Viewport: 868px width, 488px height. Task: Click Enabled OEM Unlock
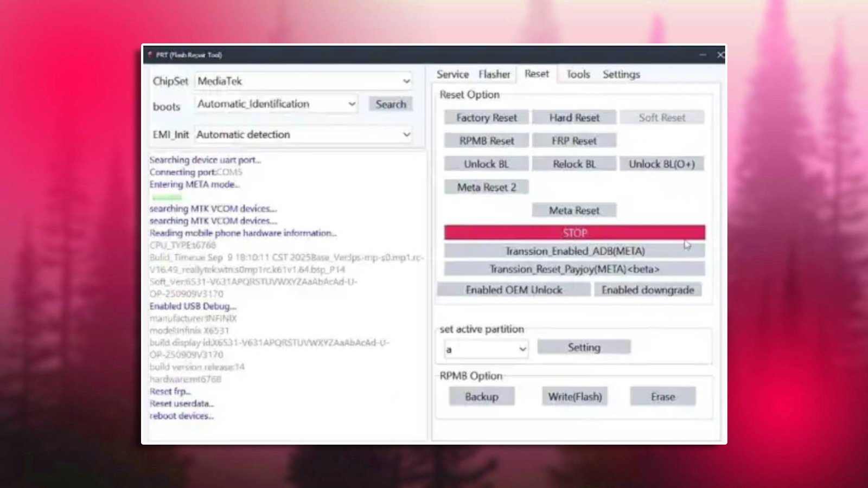point(514,290)
